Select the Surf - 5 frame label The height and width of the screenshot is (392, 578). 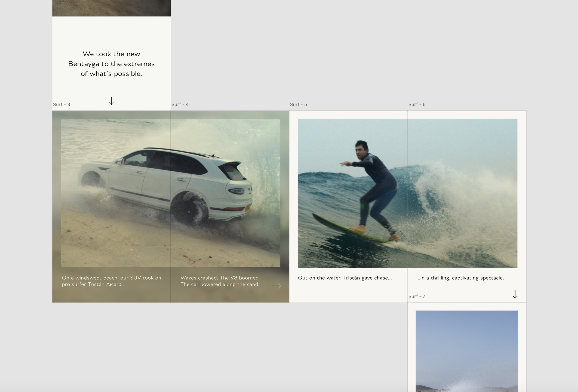pyautogui.click(x=298, y=105)
